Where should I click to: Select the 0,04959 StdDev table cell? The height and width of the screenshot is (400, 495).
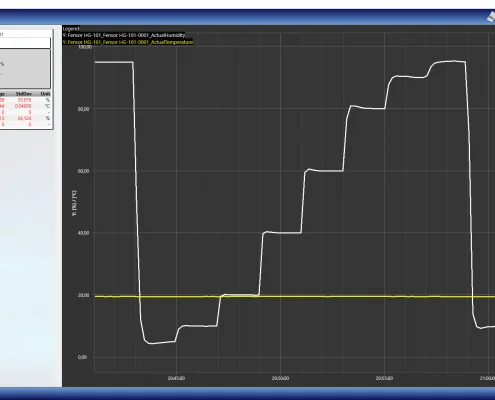pyautogui.click(x=23, y=106)
